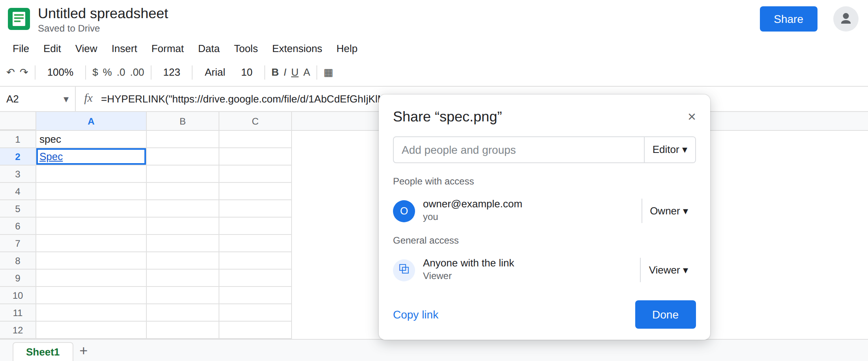The image size is (868, 361).
Task: Increase decimal places .00 button
Action: [137, 72]
